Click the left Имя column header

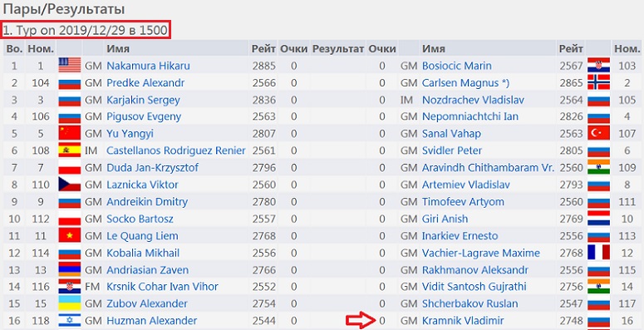click(118, 49)
